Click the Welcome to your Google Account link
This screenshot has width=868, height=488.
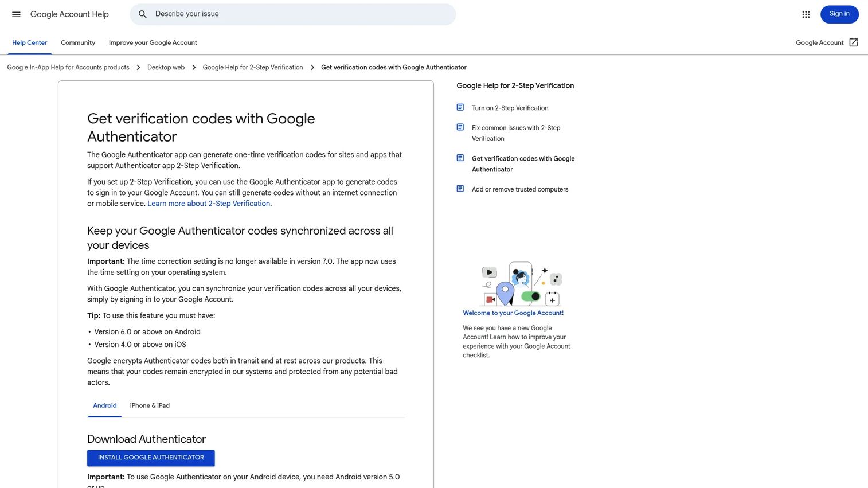tap(513, 313)
